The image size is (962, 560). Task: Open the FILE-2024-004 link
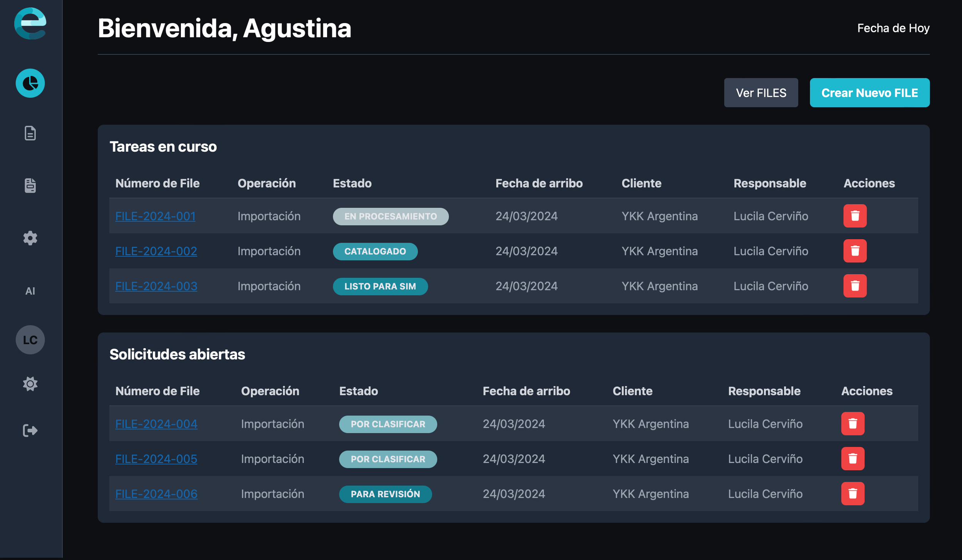(156, 424)
